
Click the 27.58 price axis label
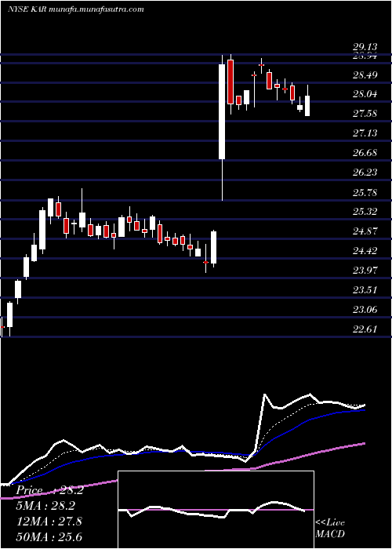click(x=365, y=114)
